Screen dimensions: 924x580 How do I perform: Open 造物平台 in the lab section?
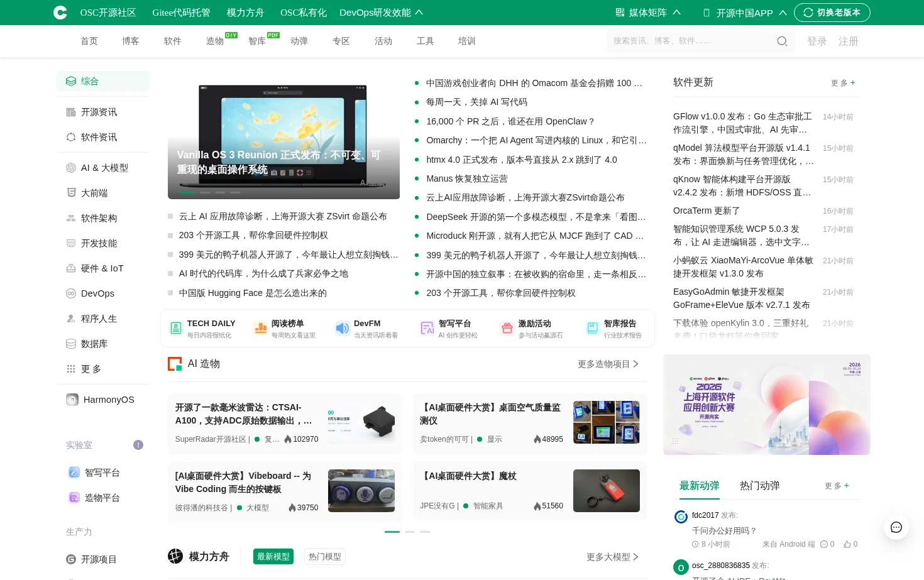point(94,498)
